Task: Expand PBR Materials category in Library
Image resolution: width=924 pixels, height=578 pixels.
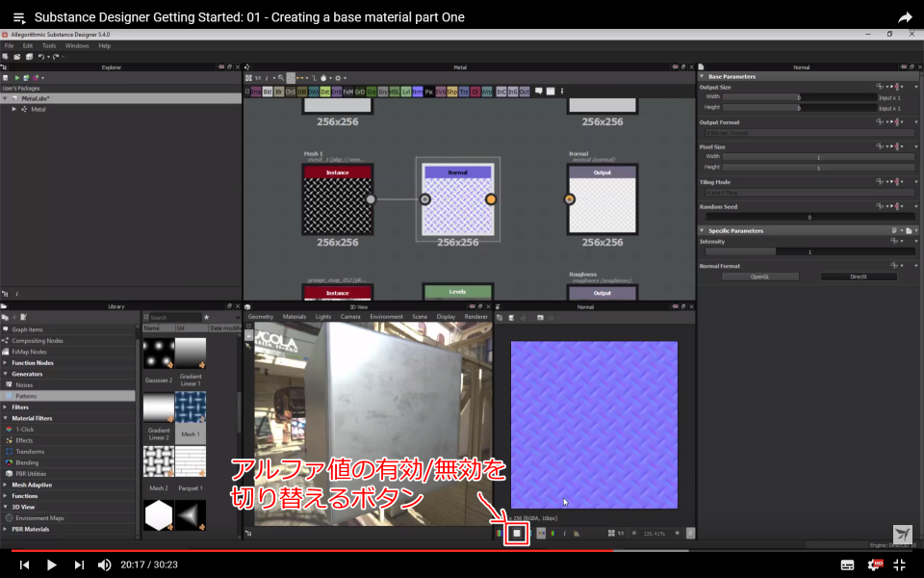Action: pos(6,529)
